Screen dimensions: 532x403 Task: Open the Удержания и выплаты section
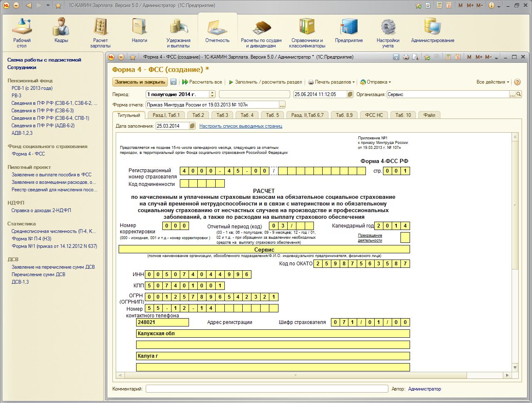click(x=178, y=32)
